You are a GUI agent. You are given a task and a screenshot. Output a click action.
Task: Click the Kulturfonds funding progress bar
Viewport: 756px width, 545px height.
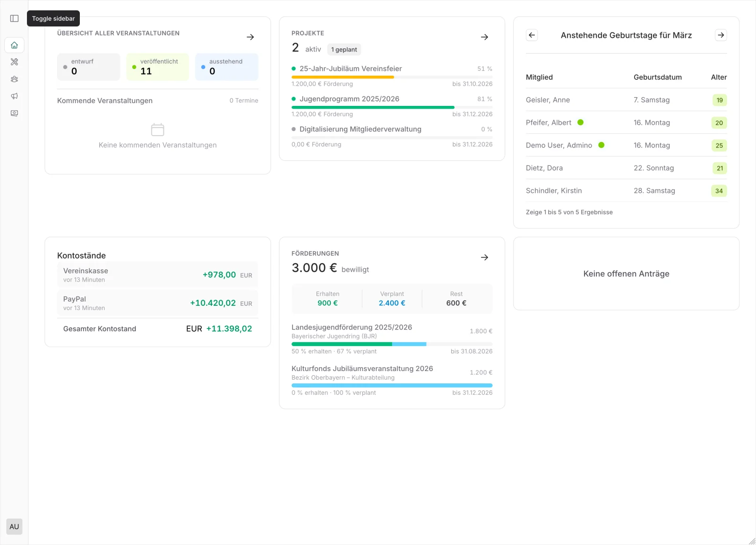pos(392,385)
